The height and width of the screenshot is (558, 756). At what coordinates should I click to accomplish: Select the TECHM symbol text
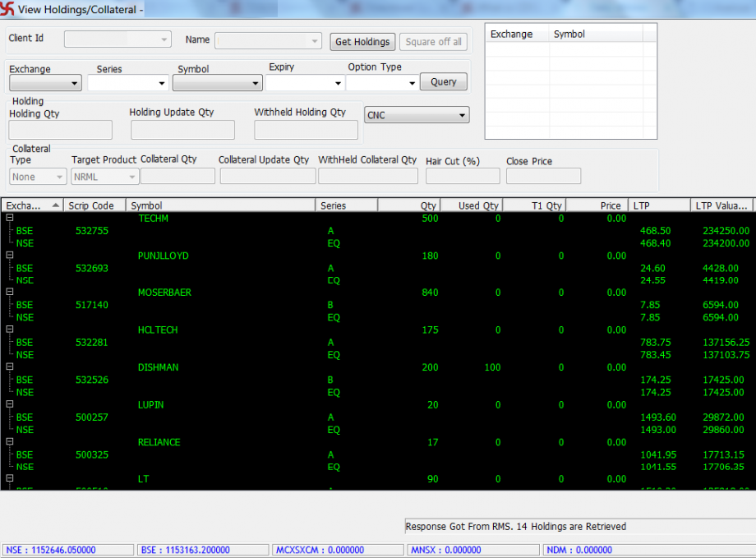point(154,219)
